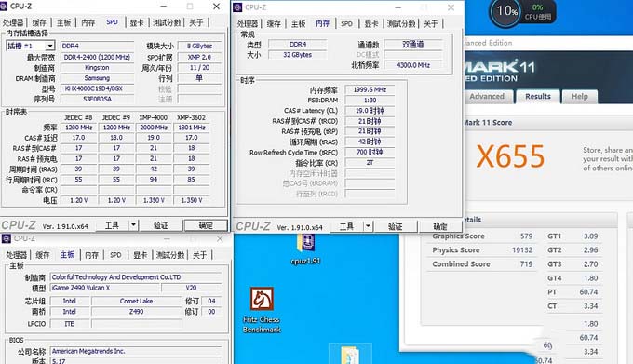Click the Colorful Technology manufacturer field
The image size is (633, 364).
click(x=136, y=277)
